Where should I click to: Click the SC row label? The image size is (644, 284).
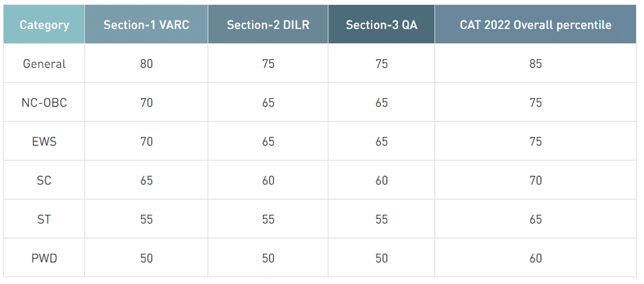coord(44,181)
